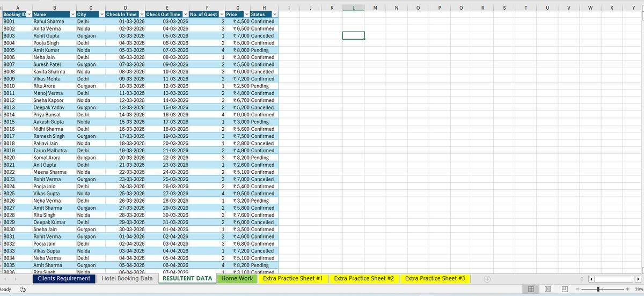Open Extra Practice Sheet #1 tab
This screenshot has height=296, width=644.
coord(292,278)
